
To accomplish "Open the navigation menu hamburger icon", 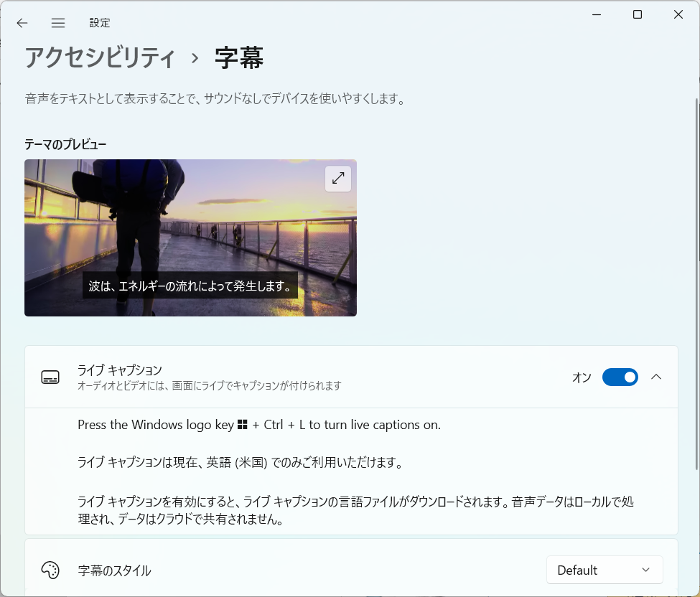I will 57,22.
